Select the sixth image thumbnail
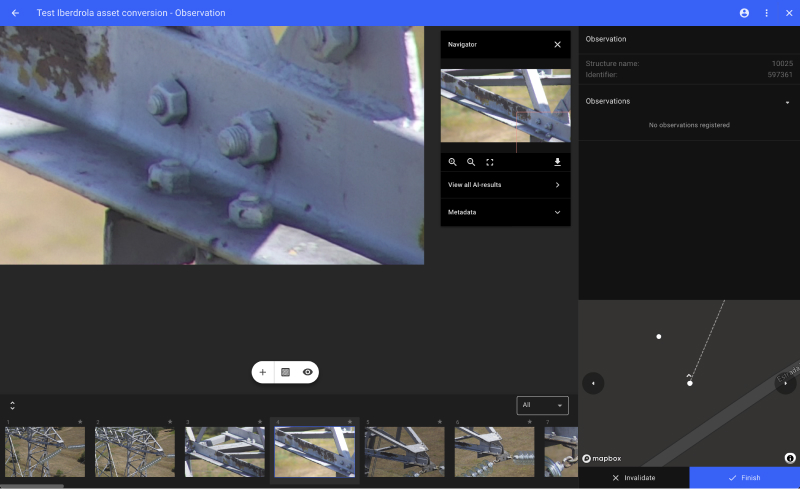This screenshot has width=800, height=489. click(494, 452)
